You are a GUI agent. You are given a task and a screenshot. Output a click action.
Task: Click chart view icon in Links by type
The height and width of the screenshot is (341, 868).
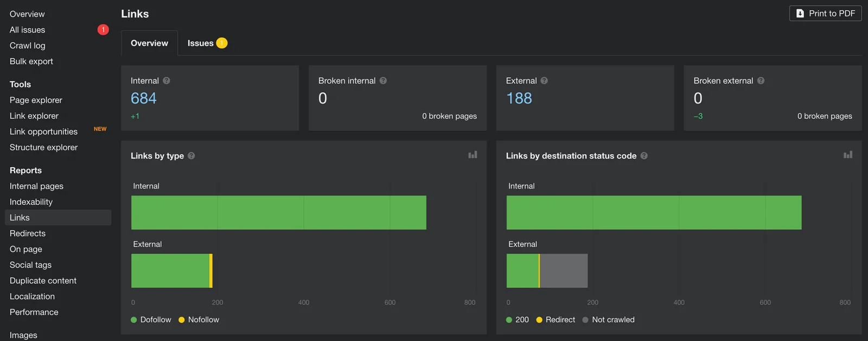(473, 155)
